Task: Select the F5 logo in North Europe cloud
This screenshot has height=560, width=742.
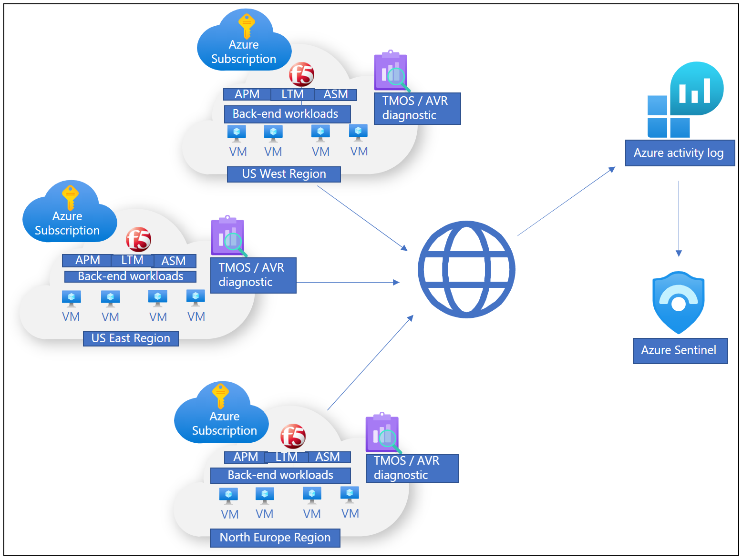Action: [x=293, y=436]
